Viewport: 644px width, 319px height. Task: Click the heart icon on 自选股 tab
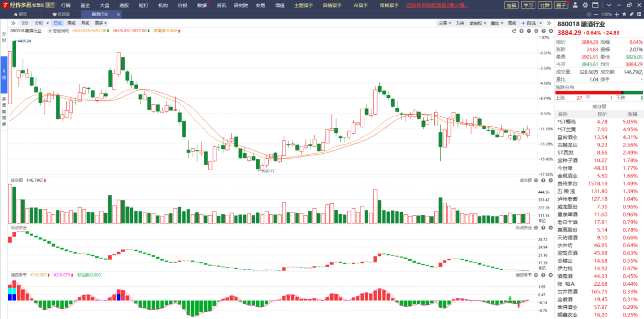pos(54,14)
